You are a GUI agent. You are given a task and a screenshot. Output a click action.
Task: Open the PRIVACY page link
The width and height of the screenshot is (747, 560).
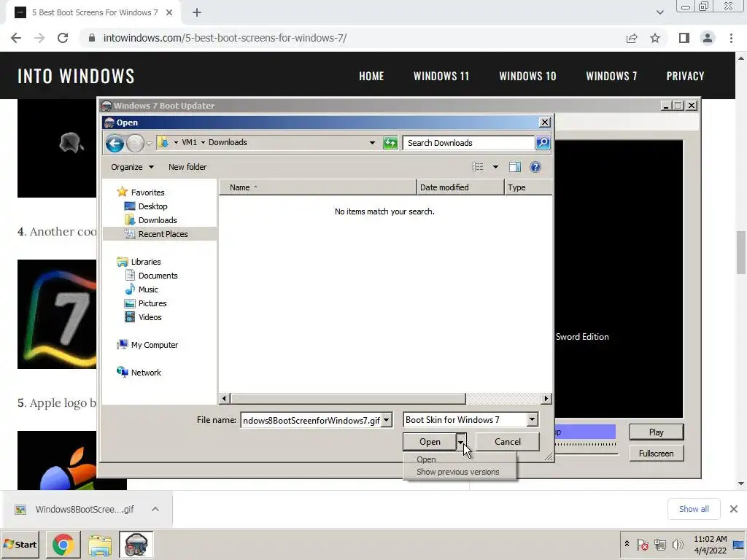coord(685,76)
